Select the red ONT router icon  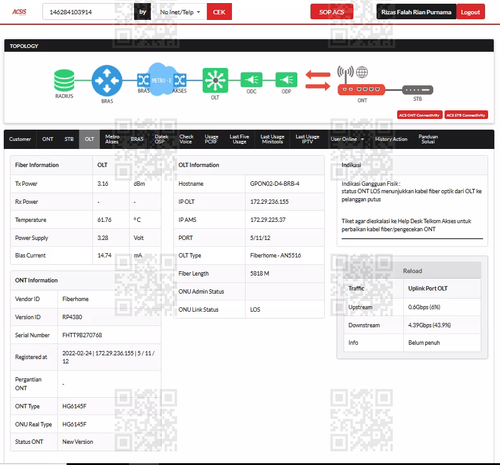[361, 89]
